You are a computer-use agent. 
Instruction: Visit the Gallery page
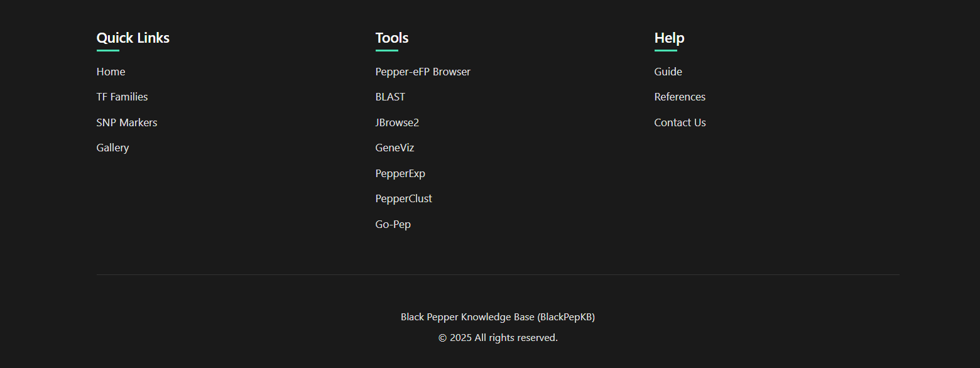point(112,148)
